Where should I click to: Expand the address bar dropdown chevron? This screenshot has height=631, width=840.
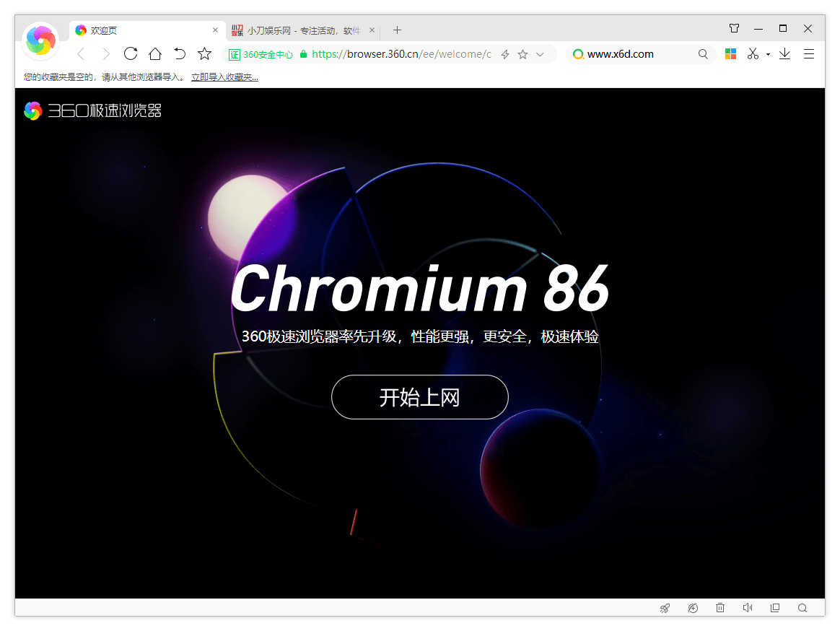(540, 54)
